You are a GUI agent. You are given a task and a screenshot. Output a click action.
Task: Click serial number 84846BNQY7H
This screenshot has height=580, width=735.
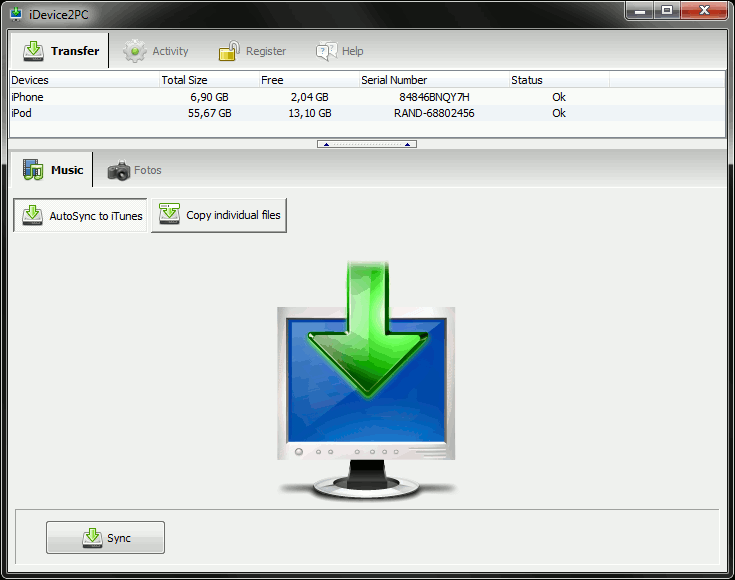pos(434,97)
